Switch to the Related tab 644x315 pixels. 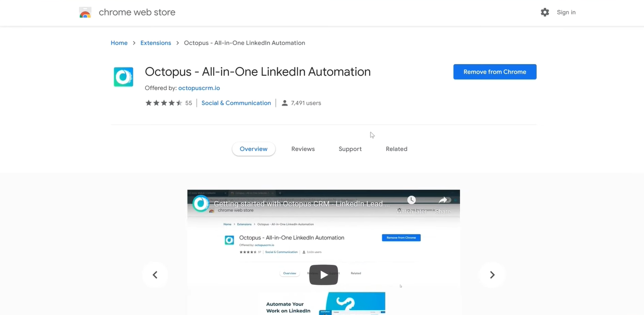point(396,149)
